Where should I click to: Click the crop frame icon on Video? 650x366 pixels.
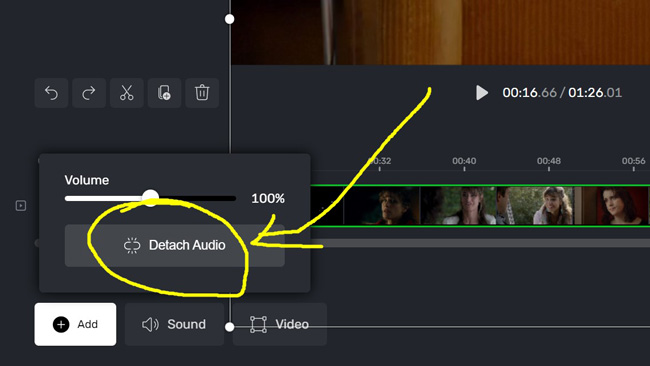pos(258,324)
